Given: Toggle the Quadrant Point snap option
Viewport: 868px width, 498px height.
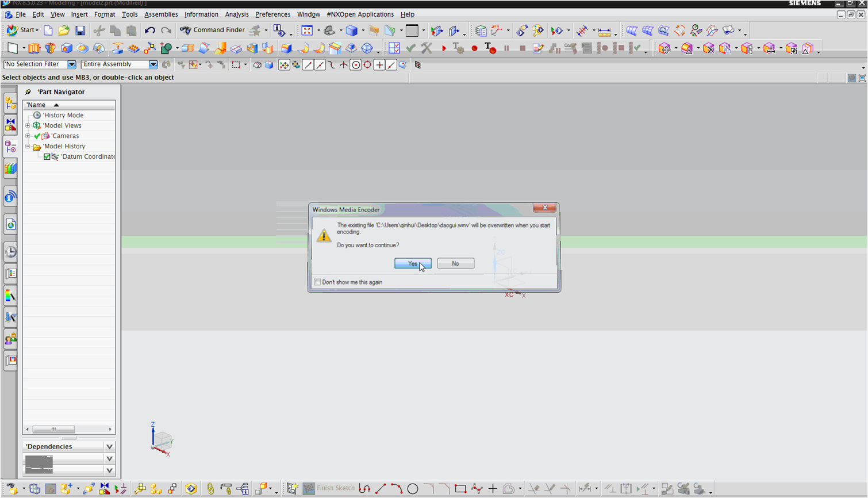Looking at the screenshot, I should pos(367,65).
